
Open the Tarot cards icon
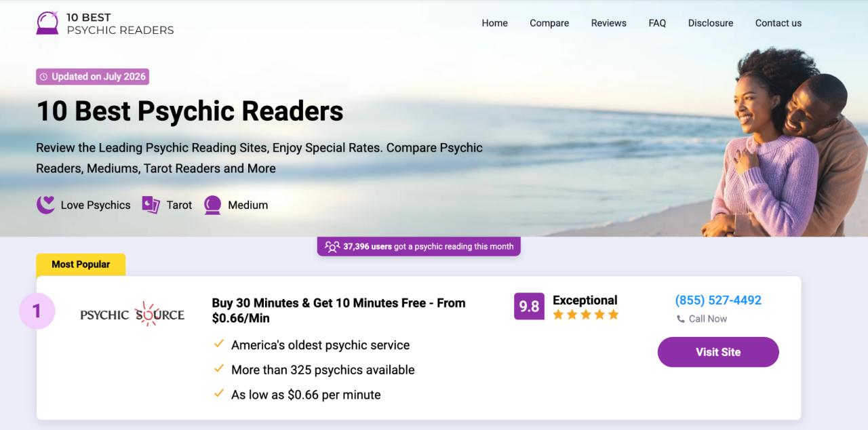pyautogui.click(x=151, y=205)
